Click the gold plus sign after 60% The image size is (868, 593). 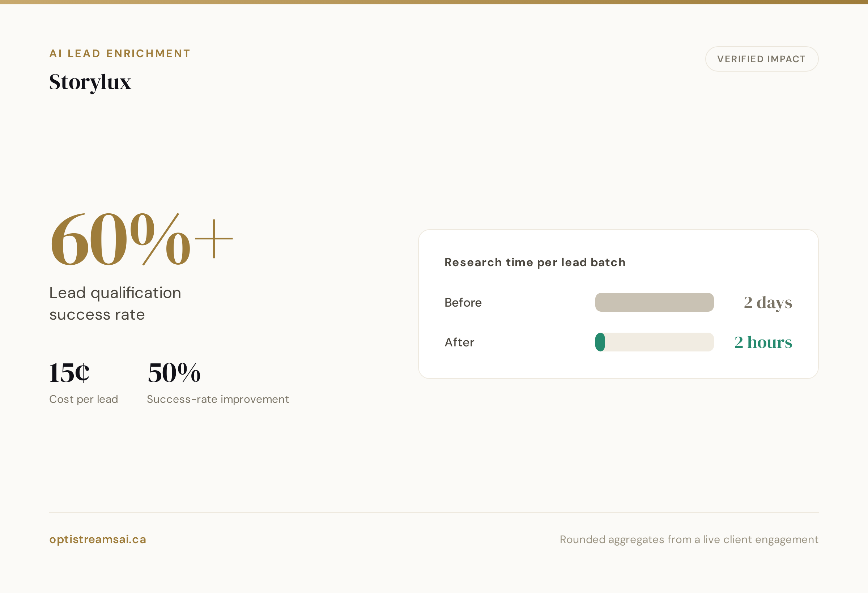[x=214, y=239]
